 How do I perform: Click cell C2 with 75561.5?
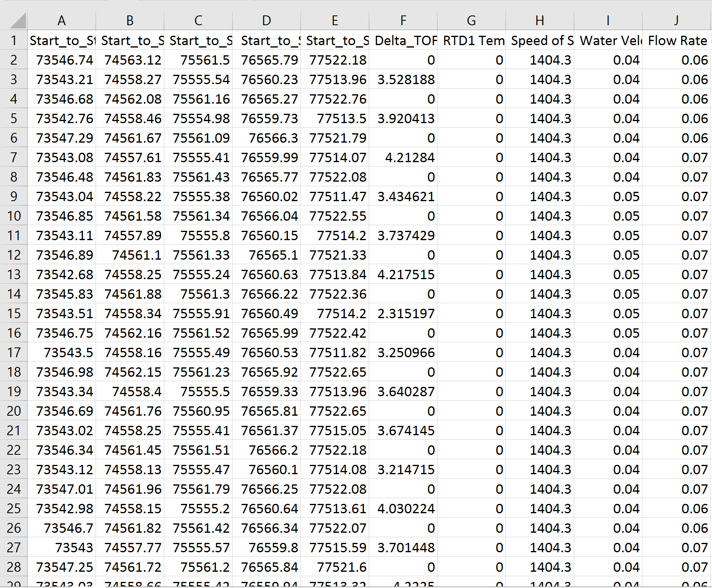click(198, 60)
